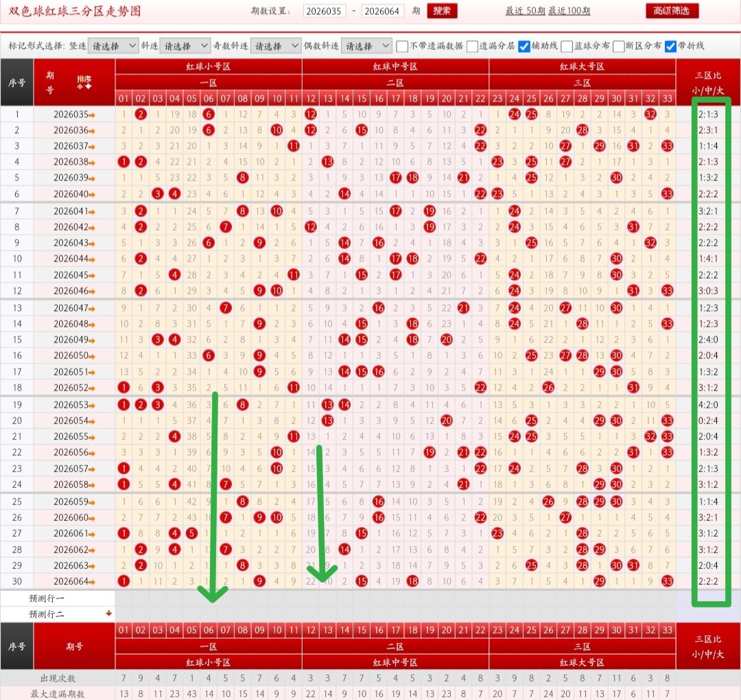Click 红球中号区 in the top header
Image resolution: width=741 pixels, height=700 pixels.
395,67
